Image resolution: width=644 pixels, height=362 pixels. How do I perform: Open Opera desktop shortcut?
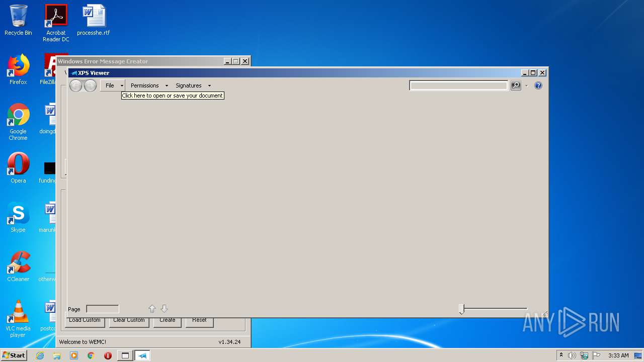(18, 168)
